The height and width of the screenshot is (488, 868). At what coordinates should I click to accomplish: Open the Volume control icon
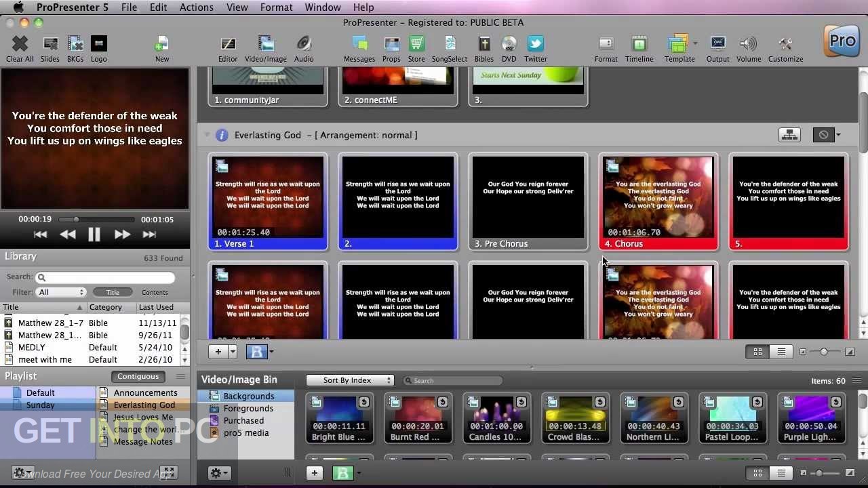point(749,44)
